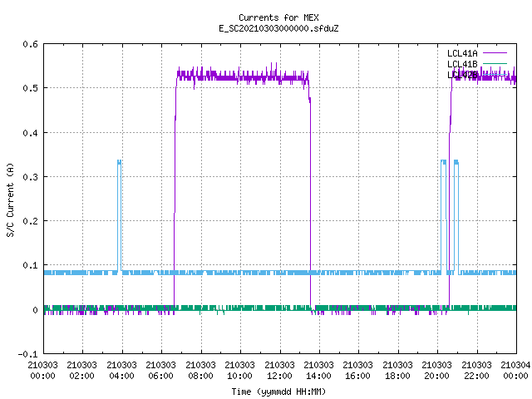Click the 10:00 x-axis tick label
Image resolution: width=532 pixels, height=399 pixels.
239,376
